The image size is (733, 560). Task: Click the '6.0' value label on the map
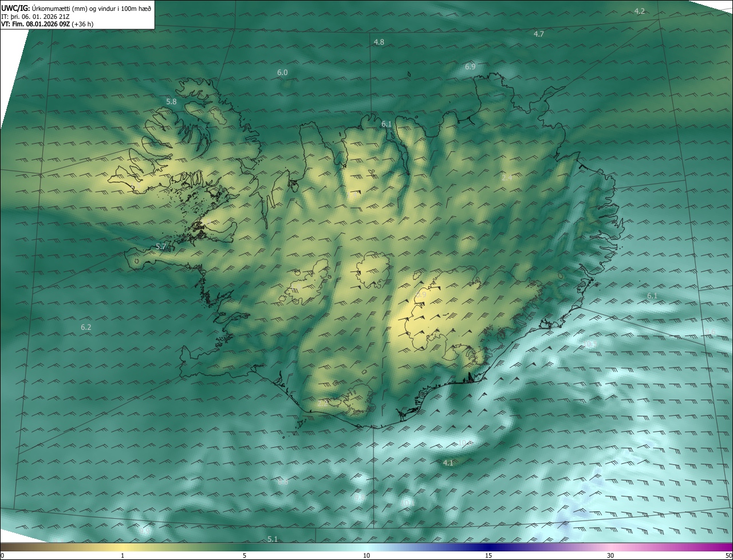pos(282,73)
